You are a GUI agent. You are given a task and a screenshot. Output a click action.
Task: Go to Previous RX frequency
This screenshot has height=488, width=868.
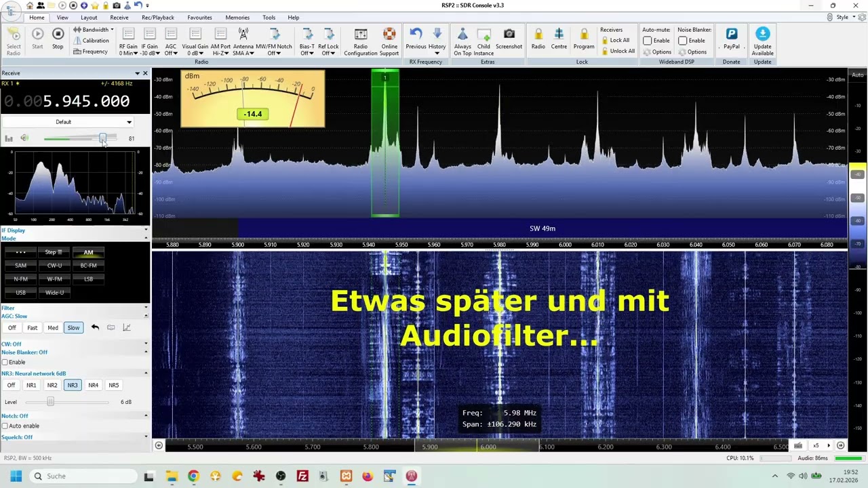pos(416,38)
